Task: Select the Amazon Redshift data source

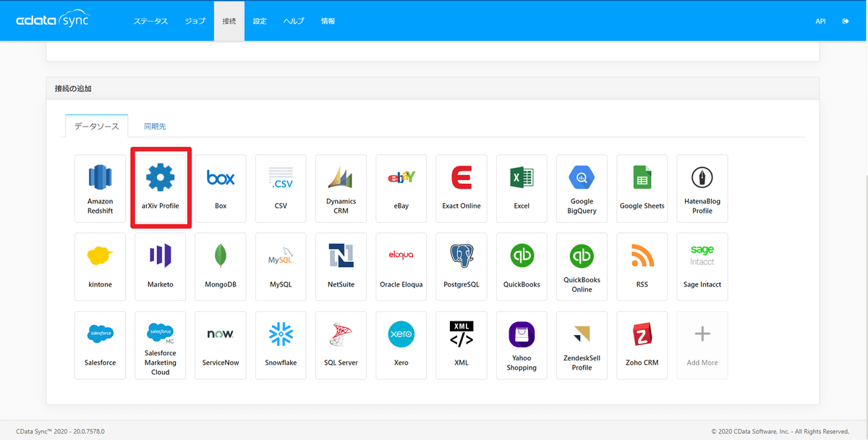Action: coord(100,188)
